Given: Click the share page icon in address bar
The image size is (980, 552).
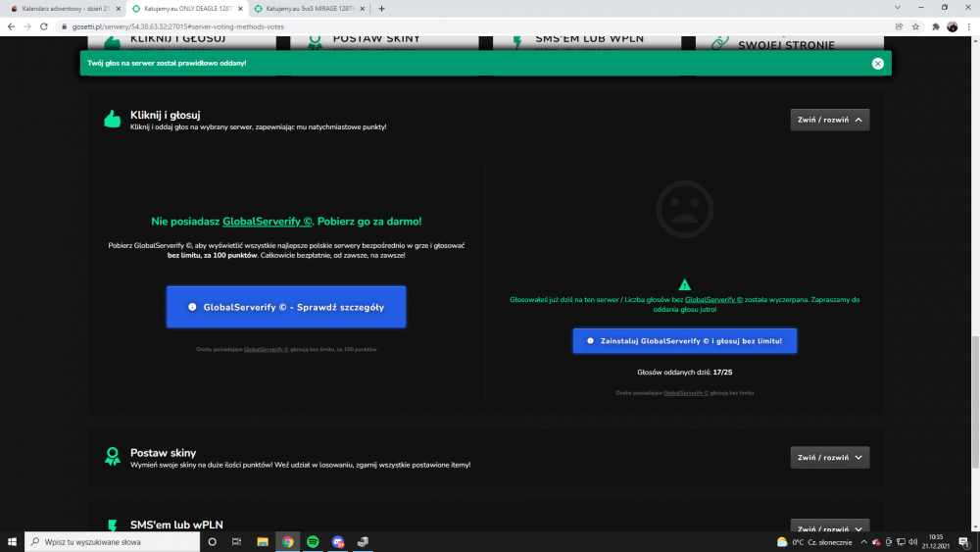Looking at the screenshot, I should click(899, 26).
